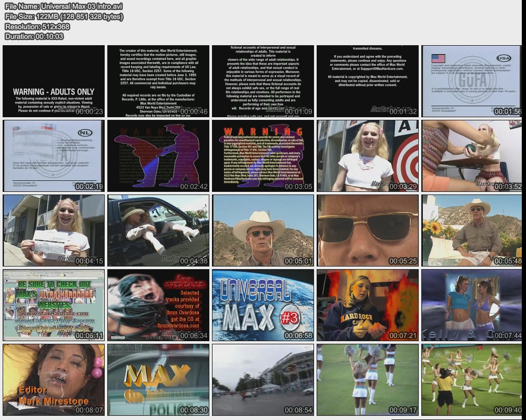The image size is (526, 420).
Task: Click the copyright notice frame at 00:01:32
Action: pos(367,81)
